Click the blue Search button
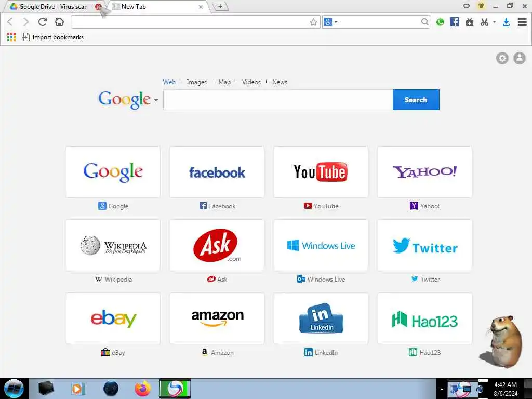 416,100
